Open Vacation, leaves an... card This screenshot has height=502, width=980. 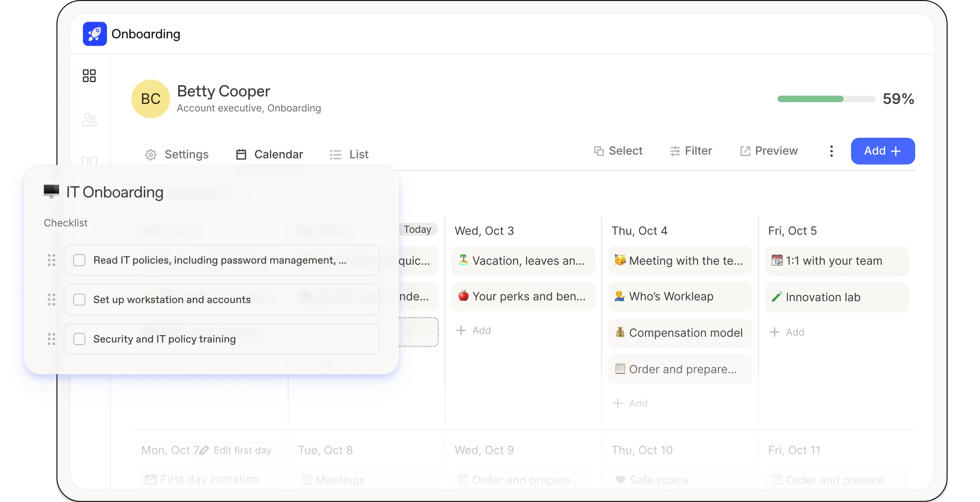click(523, 260)
